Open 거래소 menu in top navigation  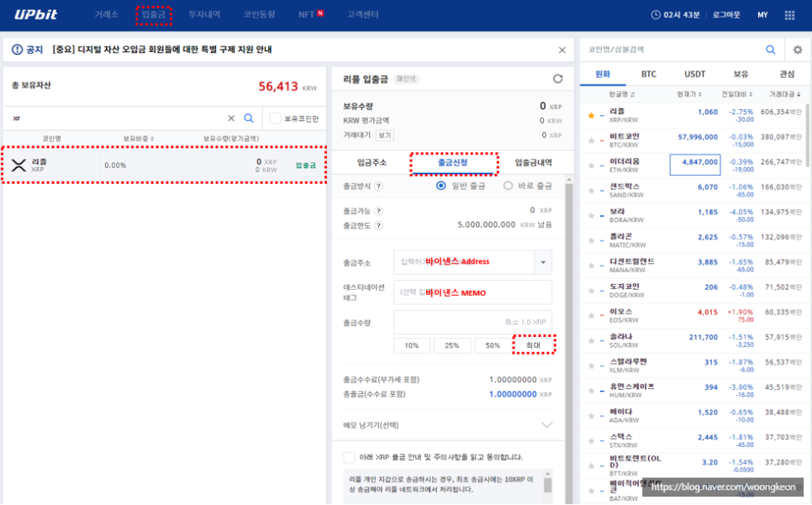click(106, 14)
